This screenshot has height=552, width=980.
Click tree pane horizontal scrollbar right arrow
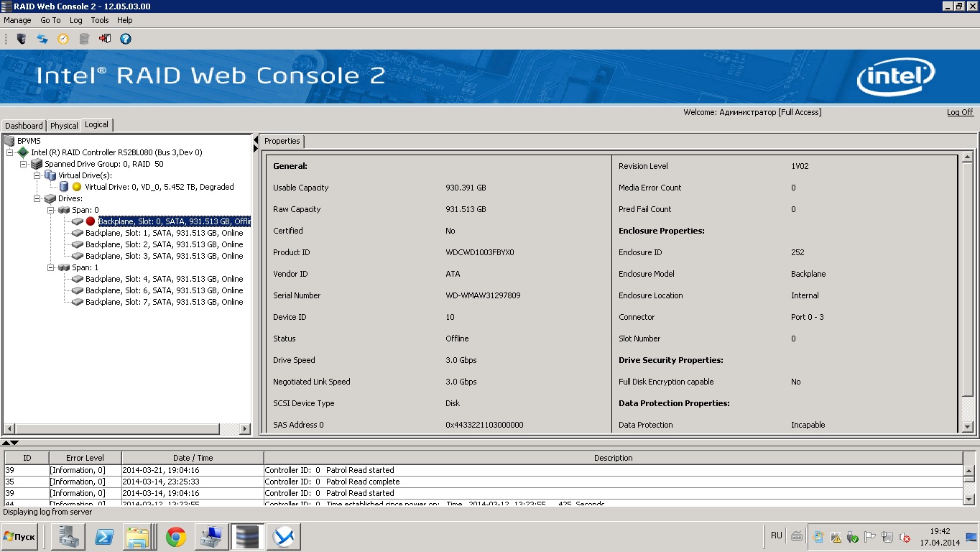coord(244,429)
